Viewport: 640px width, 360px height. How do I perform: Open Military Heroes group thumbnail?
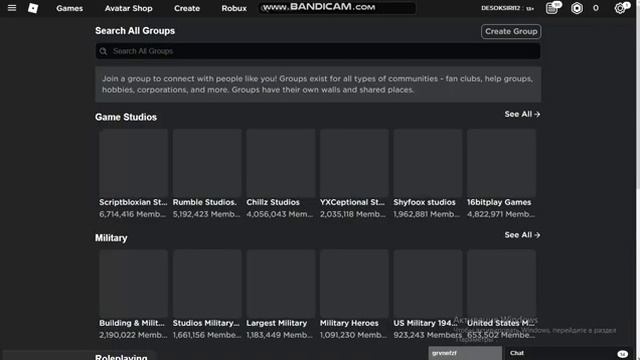[354, 284]
